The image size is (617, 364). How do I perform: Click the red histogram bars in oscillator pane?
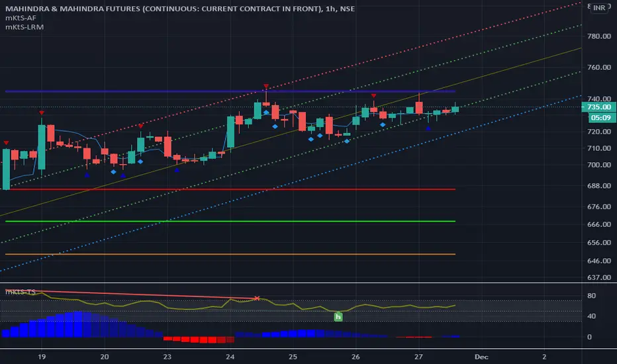tap(199, 340)
